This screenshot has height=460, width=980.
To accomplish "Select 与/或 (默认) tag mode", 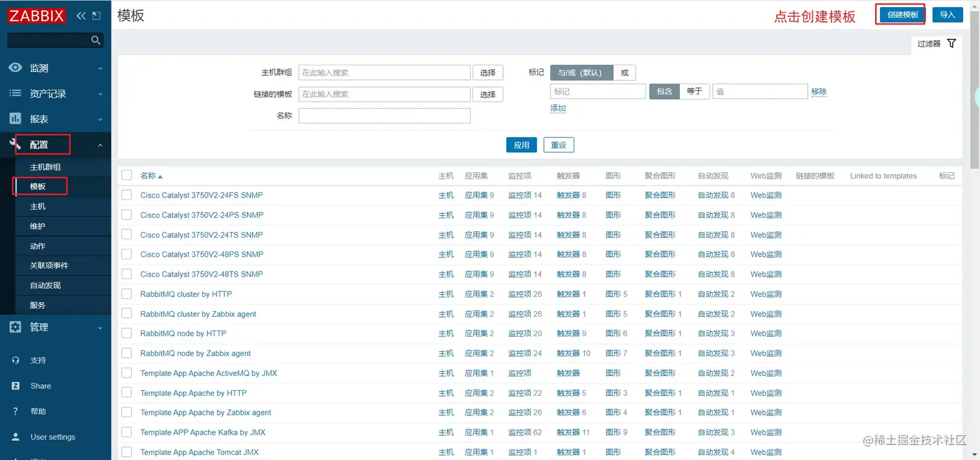I will point(581,73).
